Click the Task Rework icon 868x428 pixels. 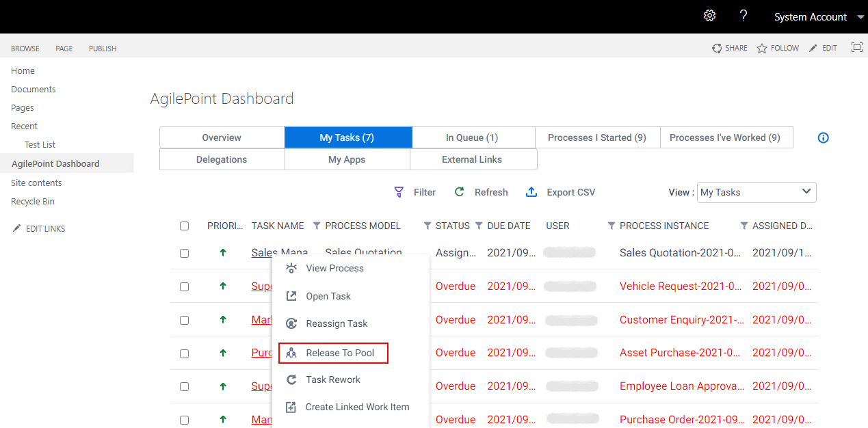click(x=291, y=379)
